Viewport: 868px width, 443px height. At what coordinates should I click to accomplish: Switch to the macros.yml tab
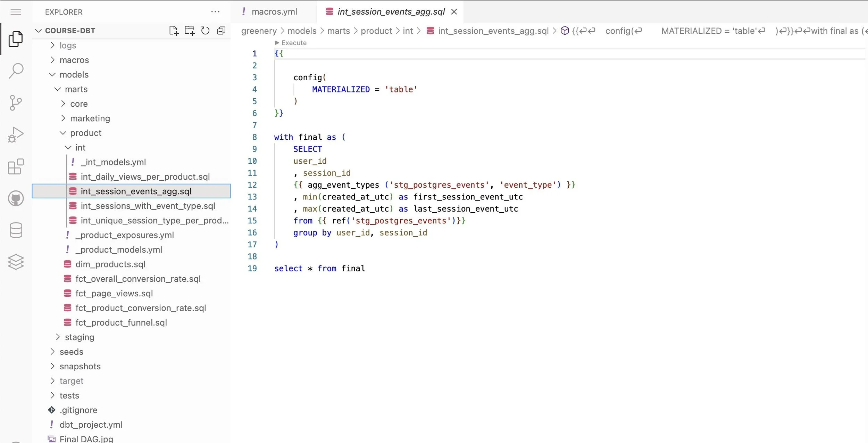274,11
